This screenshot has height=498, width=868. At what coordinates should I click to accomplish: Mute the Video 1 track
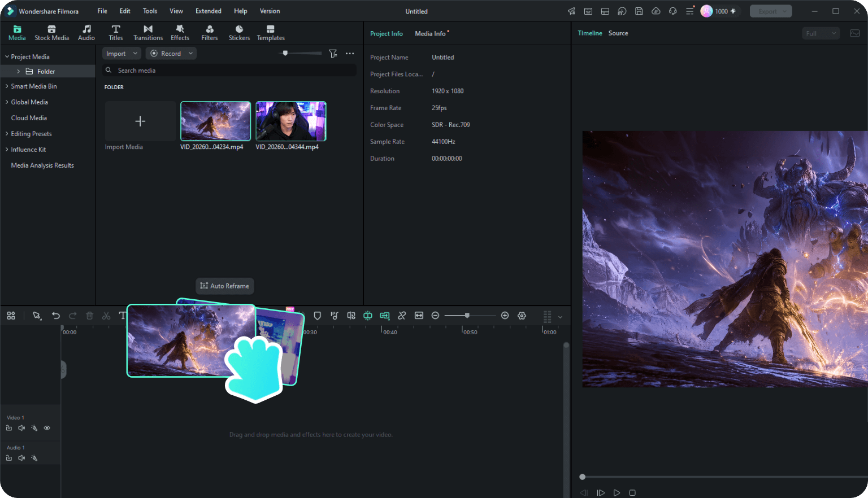[21, 428]
